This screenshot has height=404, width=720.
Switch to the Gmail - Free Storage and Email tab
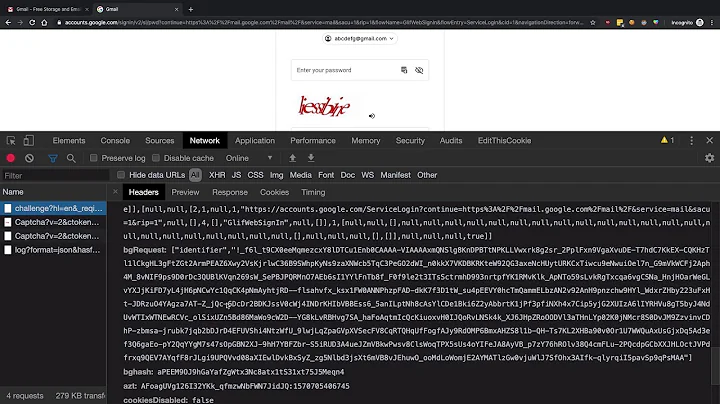pos(48,9)
